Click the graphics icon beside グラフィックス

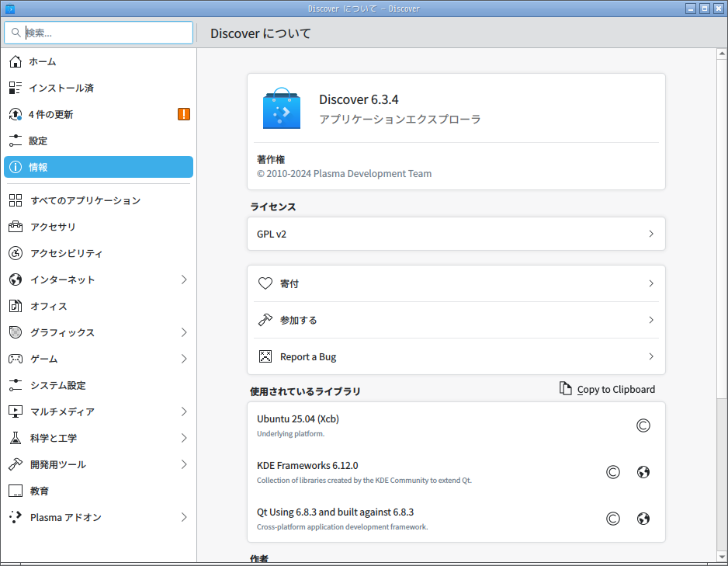16,332
